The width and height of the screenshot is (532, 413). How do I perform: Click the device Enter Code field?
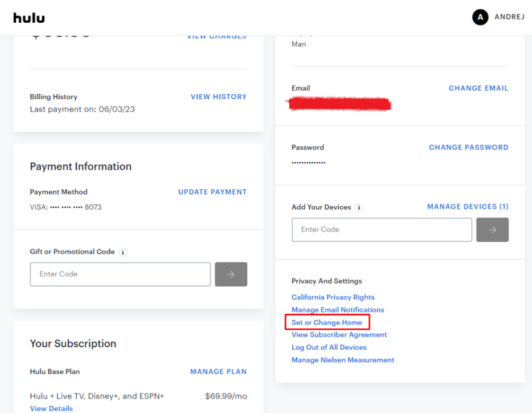coord(382,230)
